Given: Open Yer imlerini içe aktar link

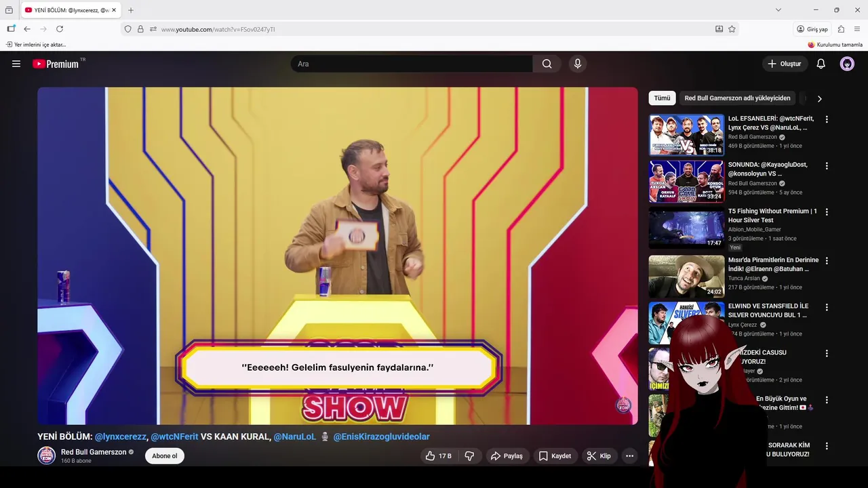Looking at the screenshot, I should [36, 45].
